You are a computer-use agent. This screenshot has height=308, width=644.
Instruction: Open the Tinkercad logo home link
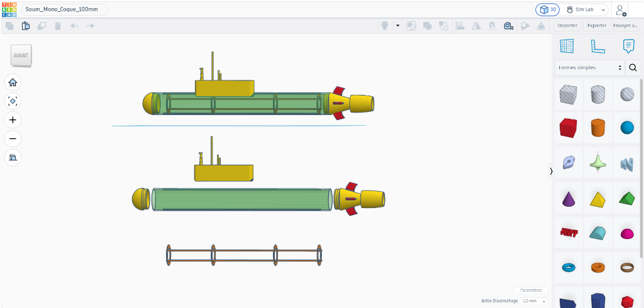[x=9, y=9]
